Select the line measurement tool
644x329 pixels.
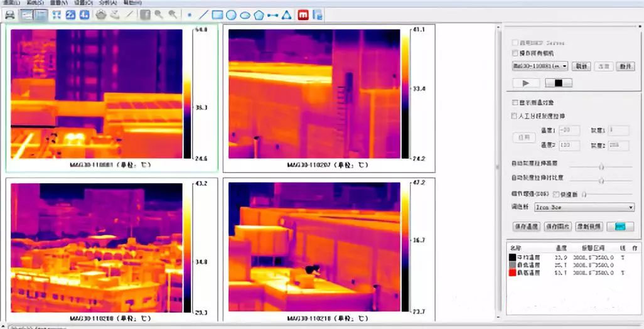coord(203,14)
